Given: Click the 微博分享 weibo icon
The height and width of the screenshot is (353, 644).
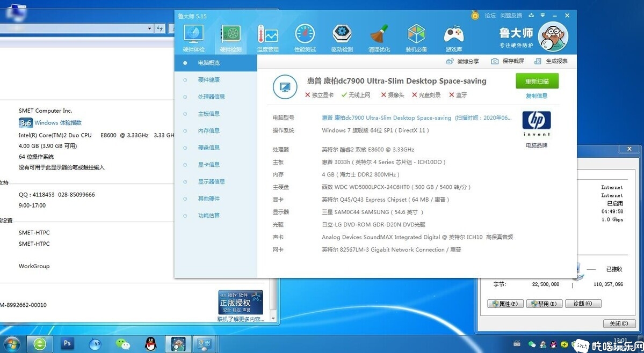Looking at the screenshot, I should point(450,61).
